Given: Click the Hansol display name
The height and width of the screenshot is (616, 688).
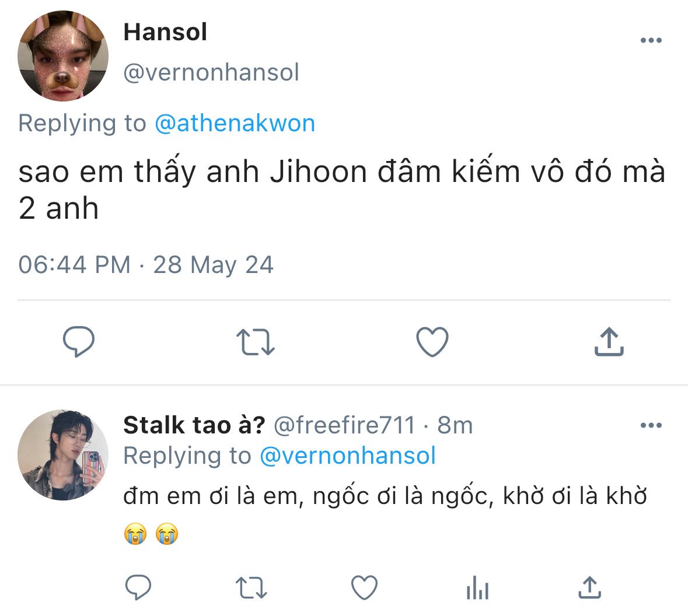Looking at the screenshot, I should click(x=165, y=32).
